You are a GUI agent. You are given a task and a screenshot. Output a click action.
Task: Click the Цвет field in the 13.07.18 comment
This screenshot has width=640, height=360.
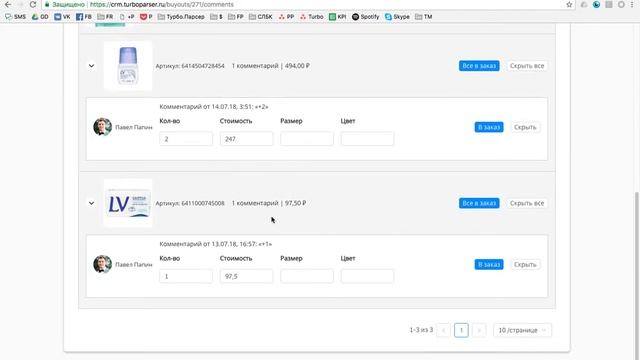click(367, 276)
